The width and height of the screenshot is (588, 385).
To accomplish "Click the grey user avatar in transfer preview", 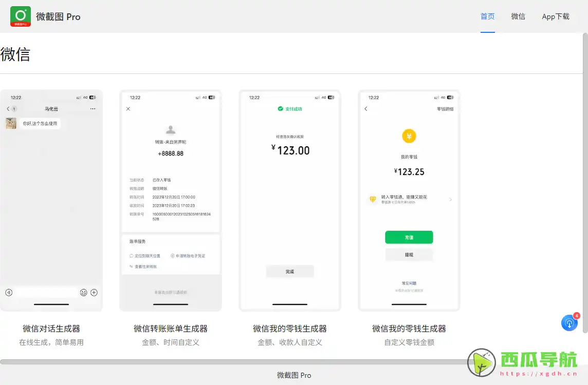I will (x=171, y=129).
